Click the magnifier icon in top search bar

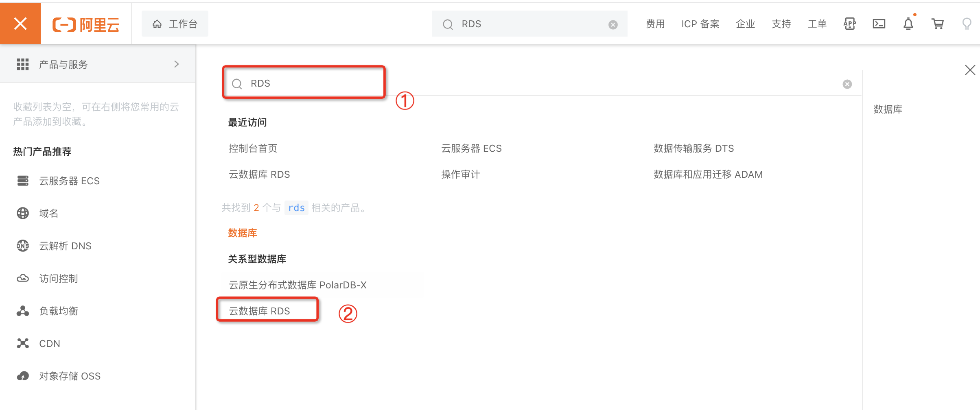pos(448,24)
